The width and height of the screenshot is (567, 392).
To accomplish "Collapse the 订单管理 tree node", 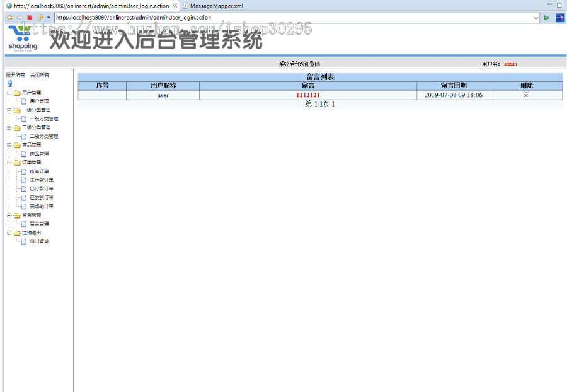I will [8, 163].
